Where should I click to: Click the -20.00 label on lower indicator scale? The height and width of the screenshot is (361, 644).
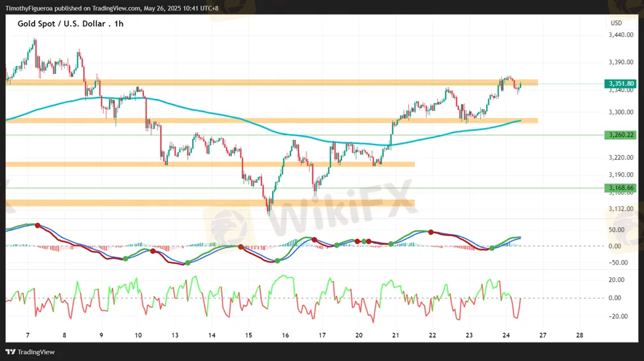(617, 316)
